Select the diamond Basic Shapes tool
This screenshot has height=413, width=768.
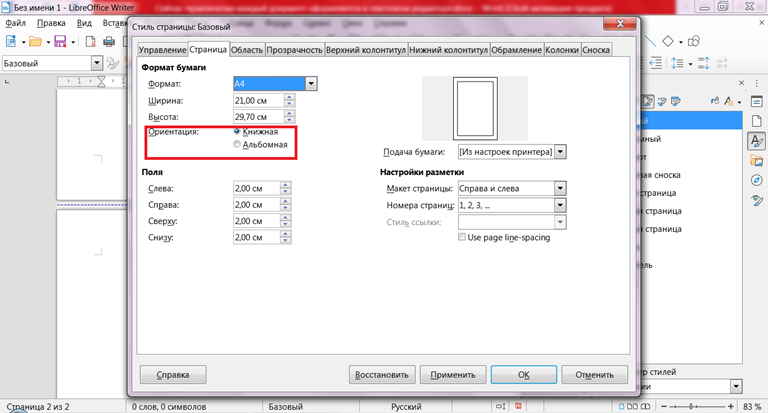tap(668, 41)
